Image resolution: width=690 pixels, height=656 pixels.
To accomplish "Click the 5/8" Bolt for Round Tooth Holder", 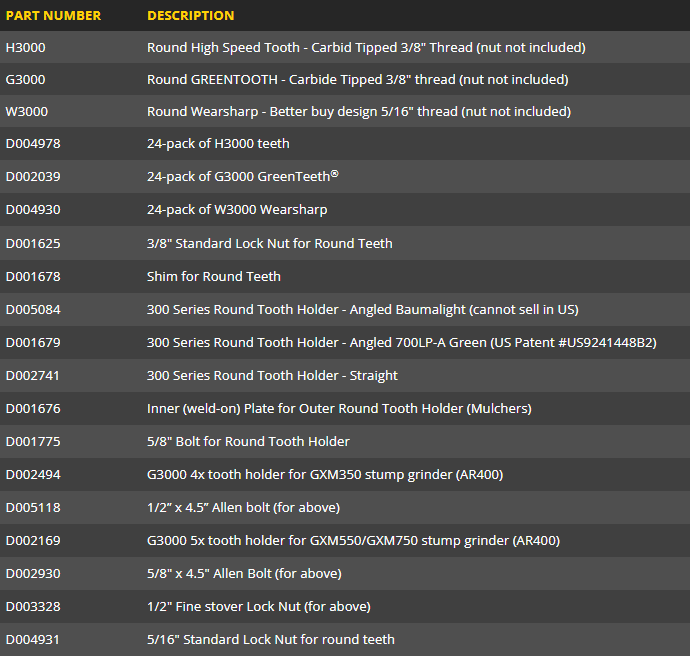I will pyautogui.click(x=248, y=441).
